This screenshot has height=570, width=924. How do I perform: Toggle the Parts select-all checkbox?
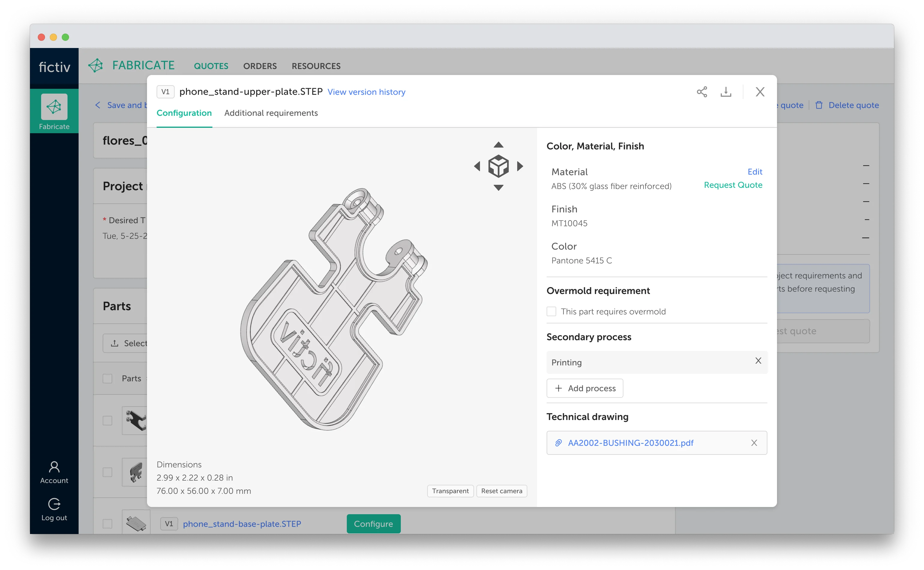[x=107, y=379]
